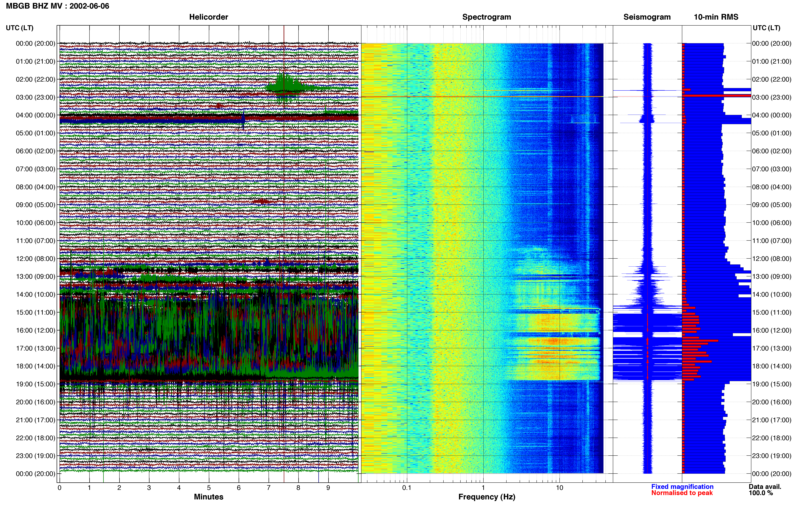Click the left-axis time label '02:00 (22:00)'
812x508 pixels.
coord(36,79)
